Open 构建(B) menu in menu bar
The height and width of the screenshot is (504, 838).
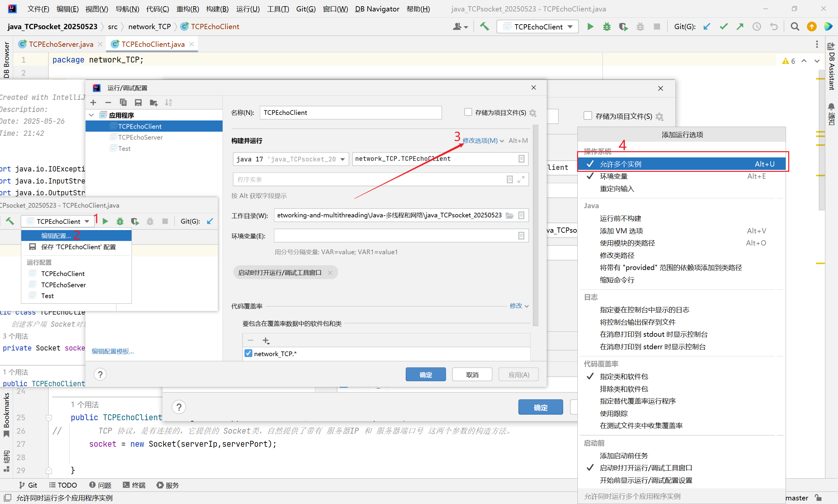click(x=217, y=9)
